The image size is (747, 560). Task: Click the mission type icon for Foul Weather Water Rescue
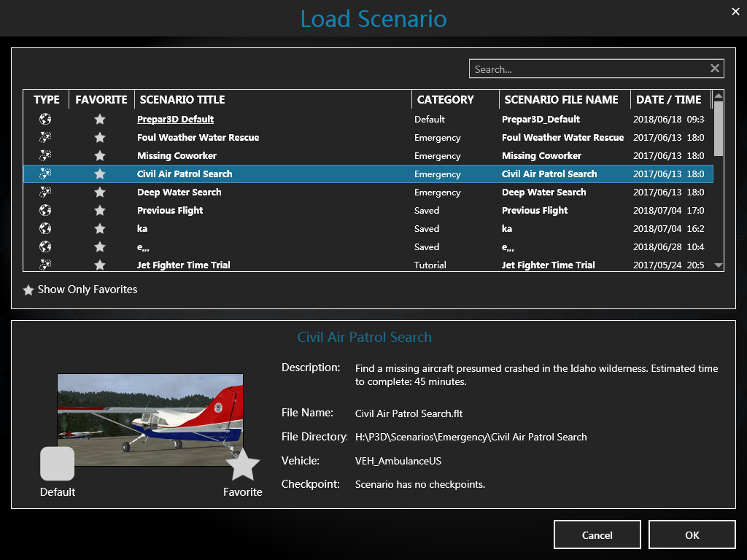pyautogui.click(x=45, y=137)
